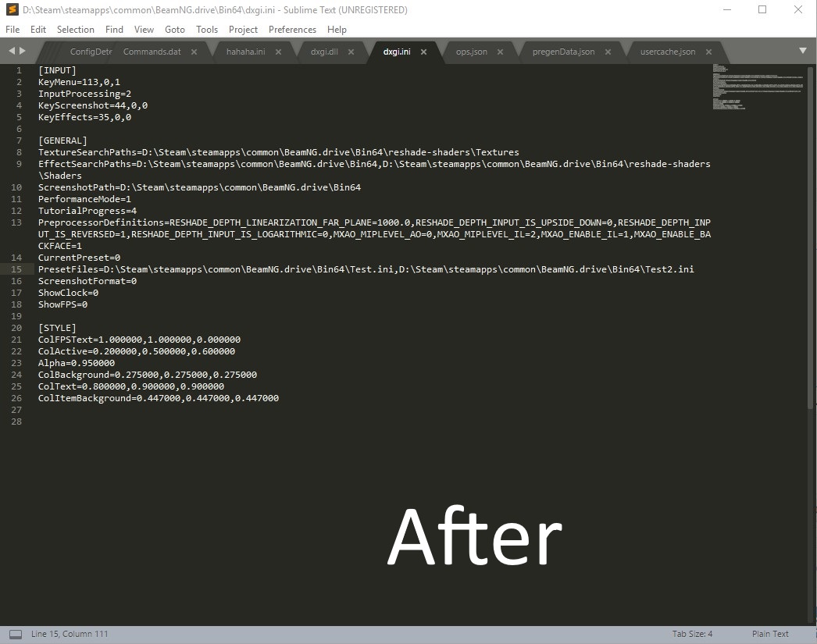Switch to the dxgi.dll tab
The height and width of the screenshot is (644, 817).
pos(324,52)
